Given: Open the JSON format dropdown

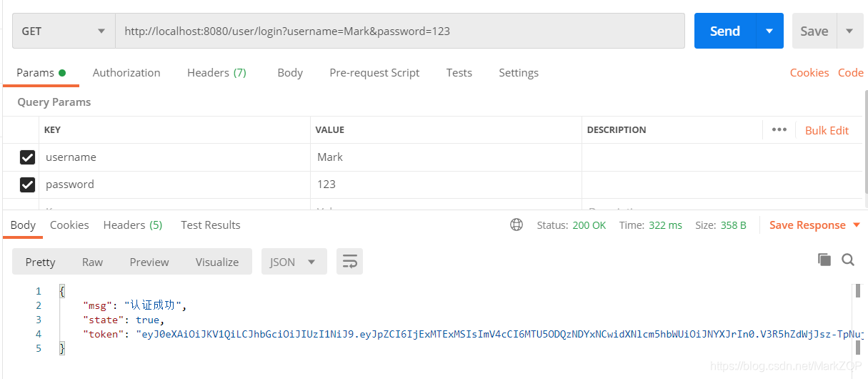Looking at the screenshot, I should click(294, 262).
